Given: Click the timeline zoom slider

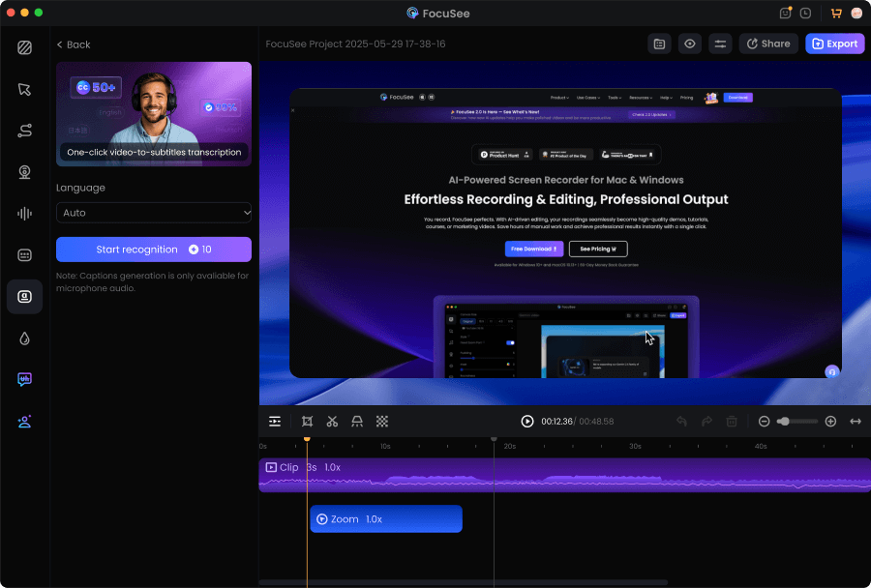Looking at the screenshot, I should pos(796,422).
